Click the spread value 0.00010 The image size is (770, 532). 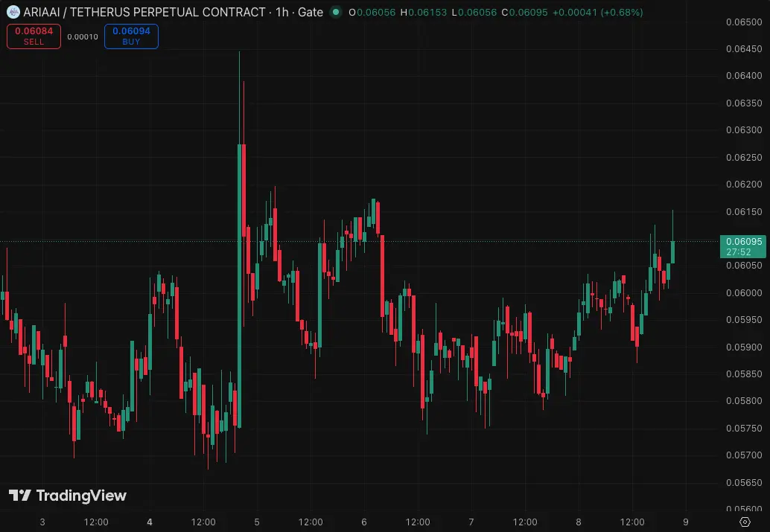[x=83, y=36]
